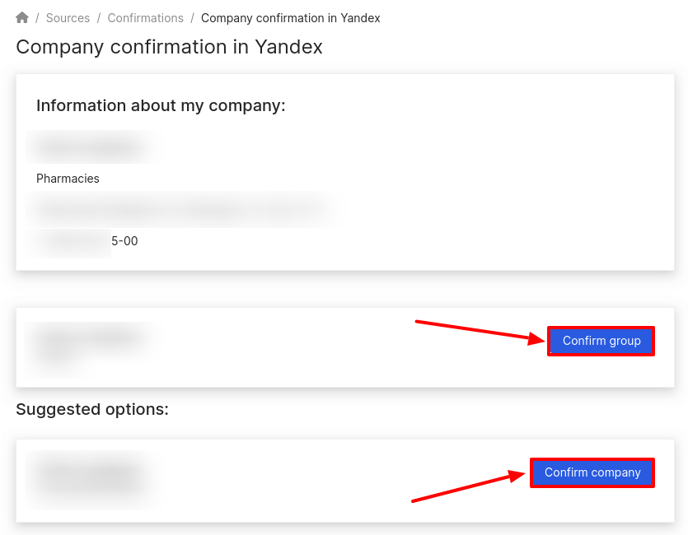The image size is (688, 535).
Task: Click the 'Information about my company:' heading
Action: pyautogui.click(x=161, y=106)
